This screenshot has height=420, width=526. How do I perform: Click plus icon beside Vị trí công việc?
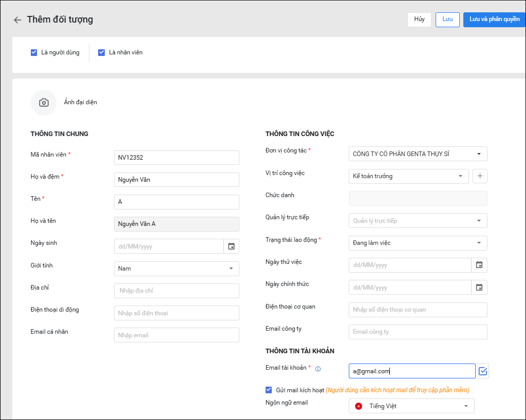pos(480,176)
